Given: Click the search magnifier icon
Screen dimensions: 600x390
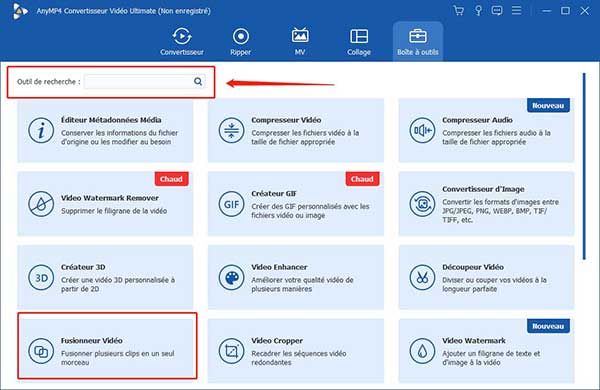Looking at the screenshot, I should (x=198, y=81).
